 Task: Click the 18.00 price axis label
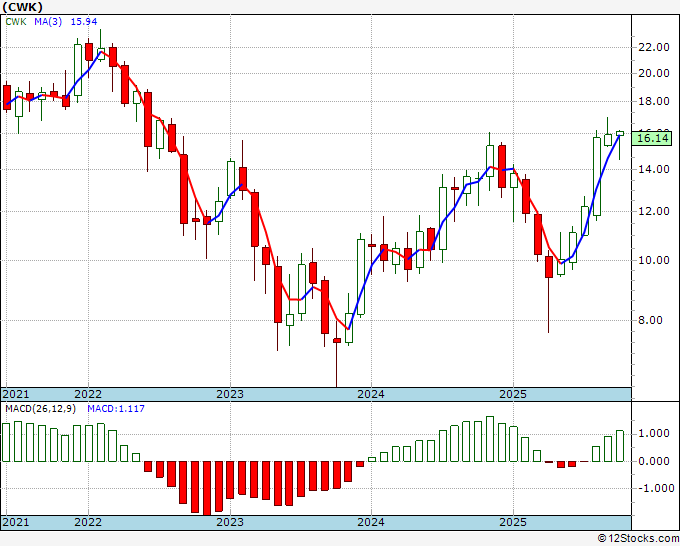coord(654,101)
